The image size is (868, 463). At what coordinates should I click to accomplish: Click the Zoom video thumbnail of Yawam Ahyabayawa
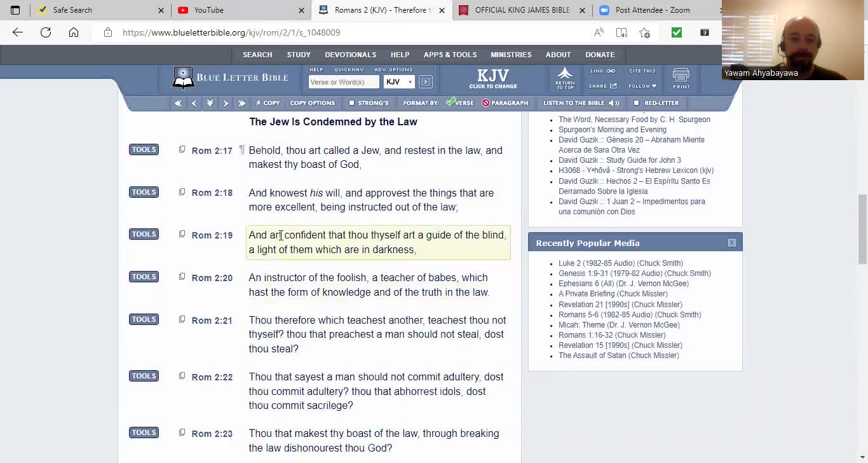(793, 39)
